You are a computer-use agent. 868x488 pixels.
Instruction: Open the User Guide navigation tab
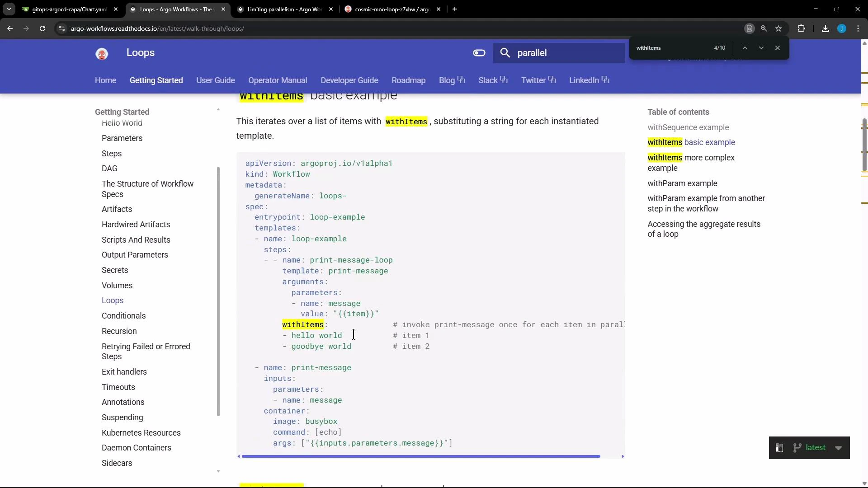(216, 80)
